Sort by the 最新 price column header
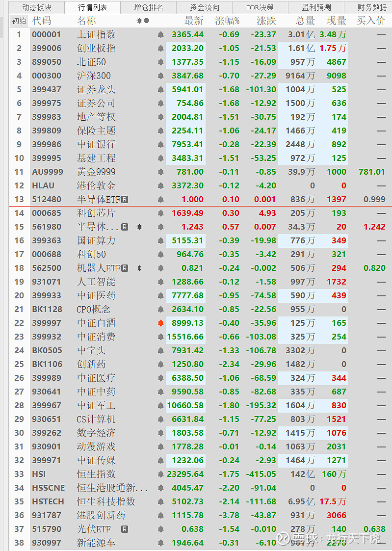This screenshot has height=551, width=392. pyautogui.click(x=193, y=21)
